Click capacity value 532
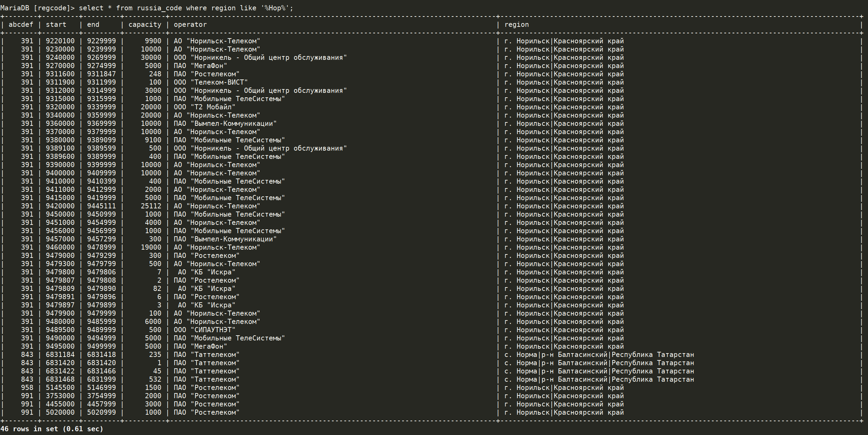 coord(155,379)
